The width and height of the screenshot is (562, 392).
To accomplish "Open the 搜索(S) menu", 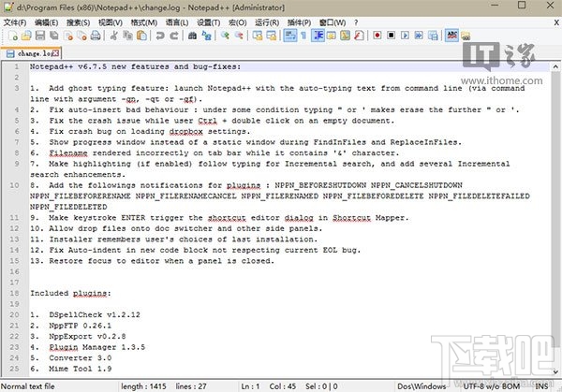I will [78, 22].
